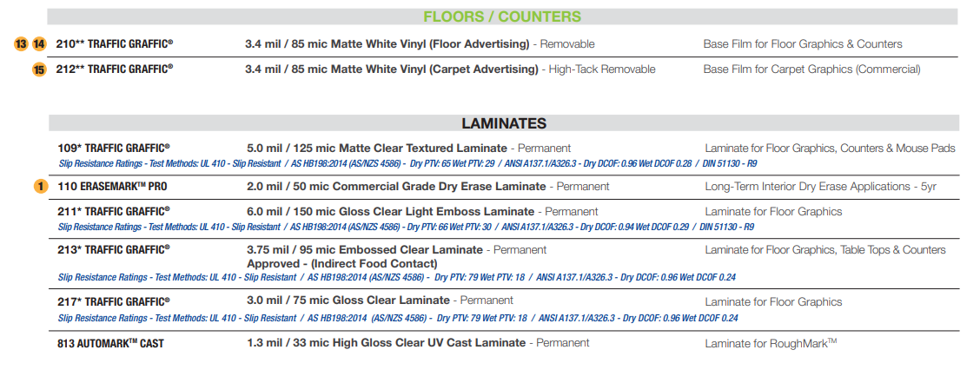The width and height of the screenshot is (980, 383).
Task: Click the 109 Traffic Graffic product name
Action: (x=114, y=149)
